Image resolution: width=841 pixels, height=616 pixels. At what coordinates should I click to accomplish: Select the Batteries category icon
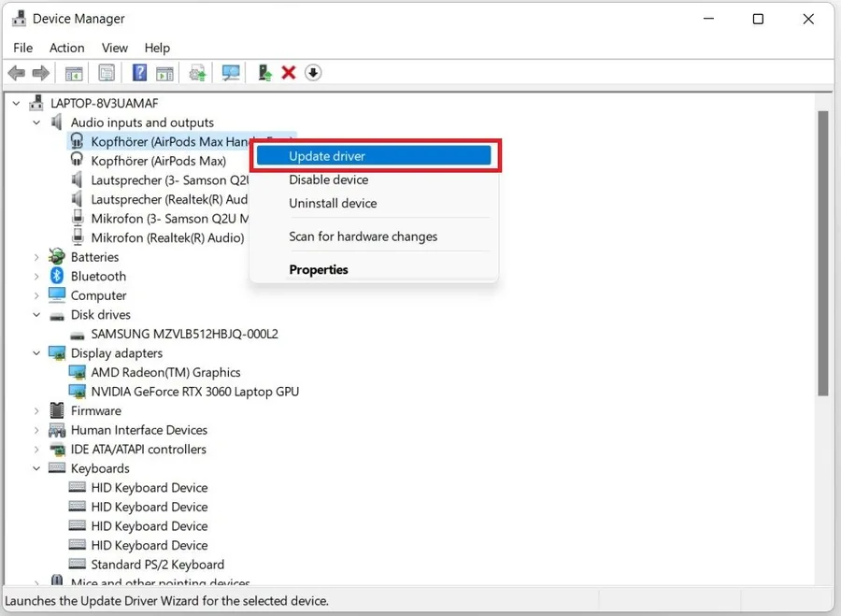click(56, 256)
